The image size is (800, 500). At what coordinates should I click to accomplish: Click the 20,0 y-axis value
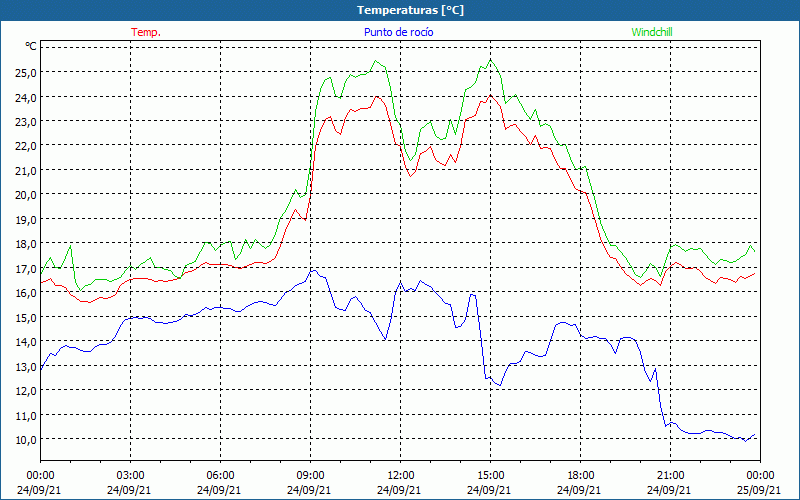(x=25, y=195)
